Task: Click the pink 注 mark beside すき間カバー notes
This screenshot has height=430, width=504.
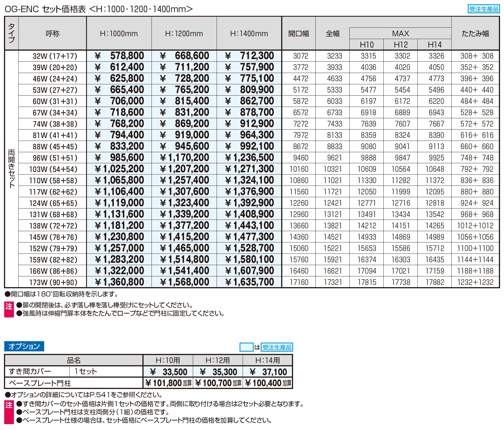Action: tap(9, 412)
